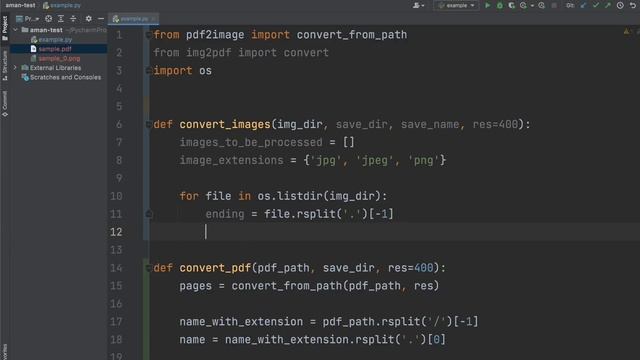The width and height of the screenshot is (640, 360).
Task: Click the convert_pdf function name on line 14
Action: pyautogui.click(x=215, y=268)
